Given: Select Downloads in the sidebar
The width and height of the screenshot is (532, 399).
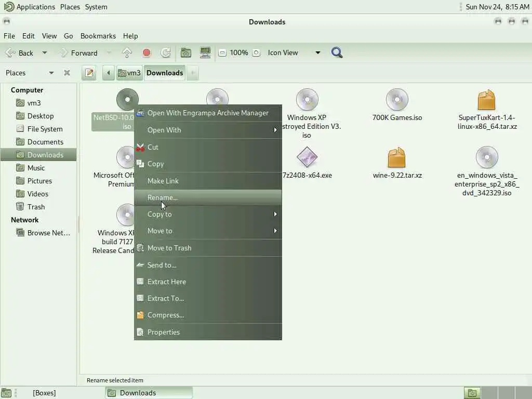Looking at the screenshot, I should tap(38, 155).
